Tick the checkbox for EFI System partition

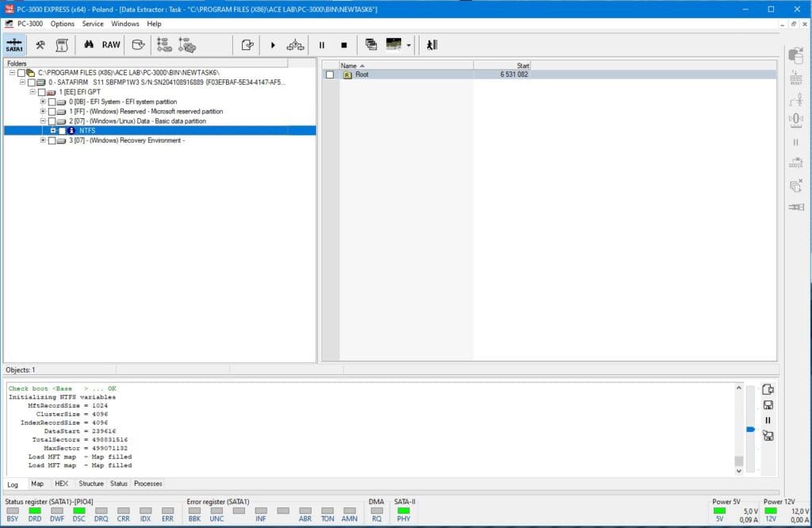[x=52, y=102]
